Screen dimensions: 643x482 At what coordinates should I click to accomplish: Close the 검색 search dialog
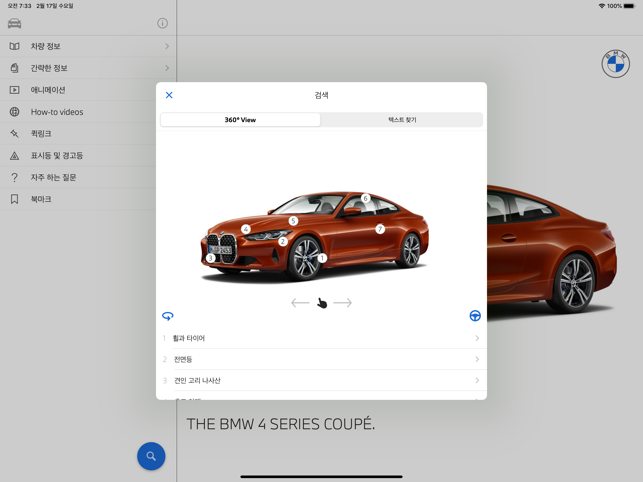[169, 95]
